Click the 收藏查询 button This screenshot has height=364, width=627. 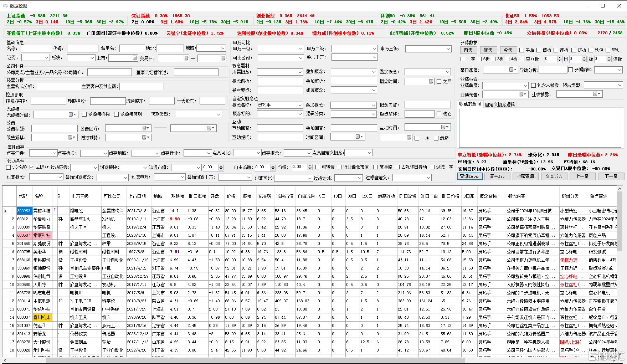pos(525,176)
